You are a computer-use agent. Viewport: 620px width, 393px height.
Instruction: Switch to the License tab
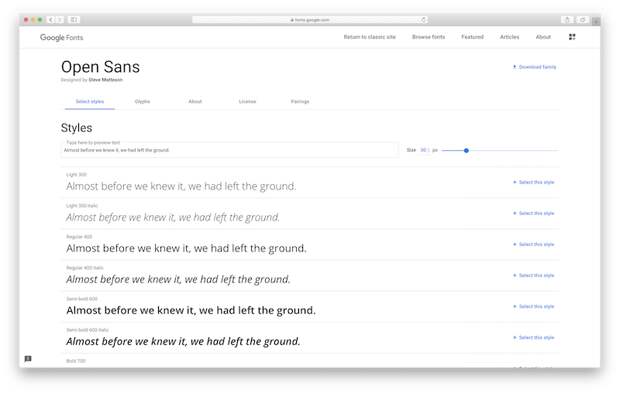(x=247, y=102)
